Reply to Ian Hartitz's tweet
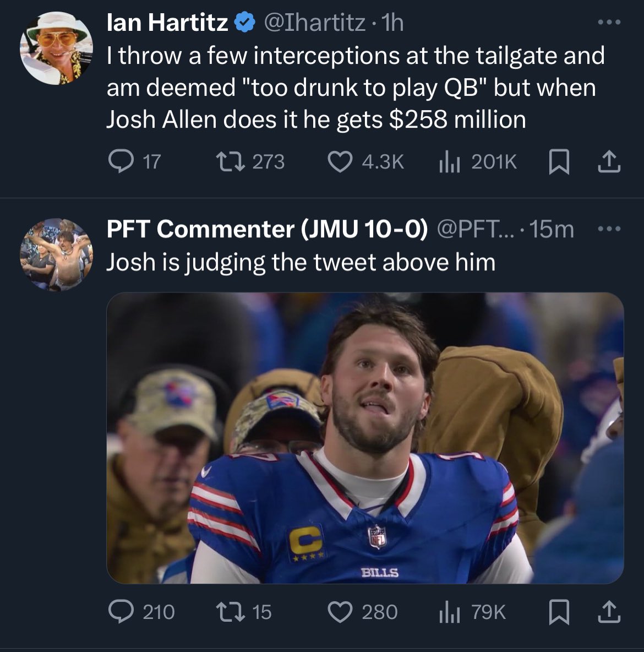 [x=121, y=161]
